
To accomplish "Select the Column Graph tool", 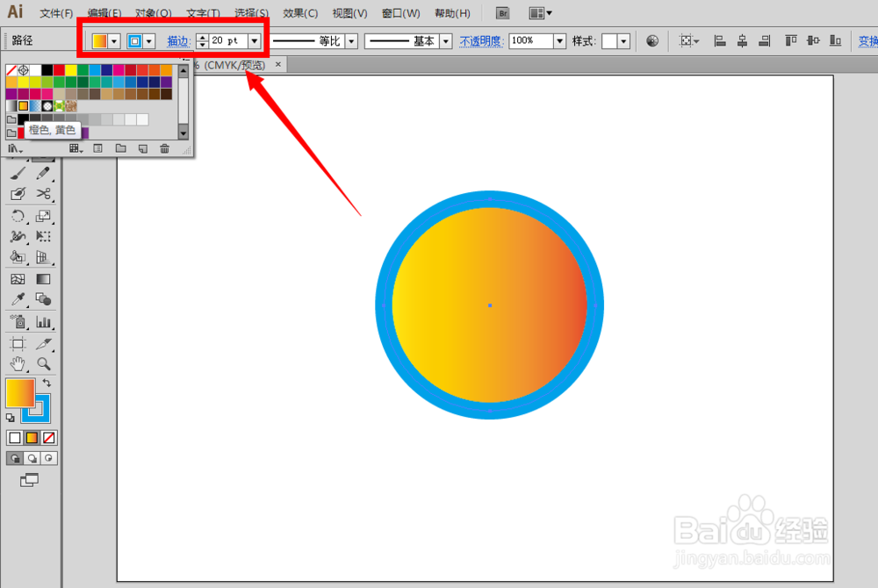I will point(43,322).
